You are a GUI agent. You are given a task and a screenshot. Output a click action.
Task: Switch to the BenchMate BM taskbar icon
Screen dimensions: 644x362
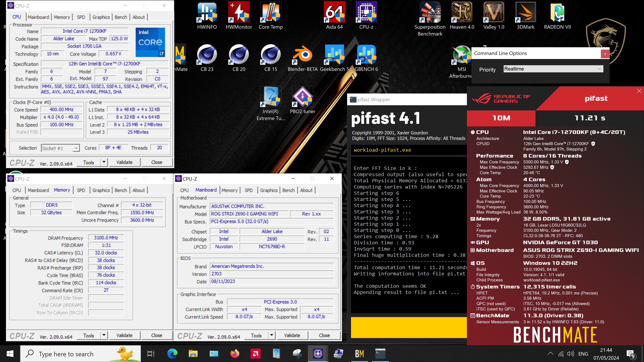tap(360, 353)
